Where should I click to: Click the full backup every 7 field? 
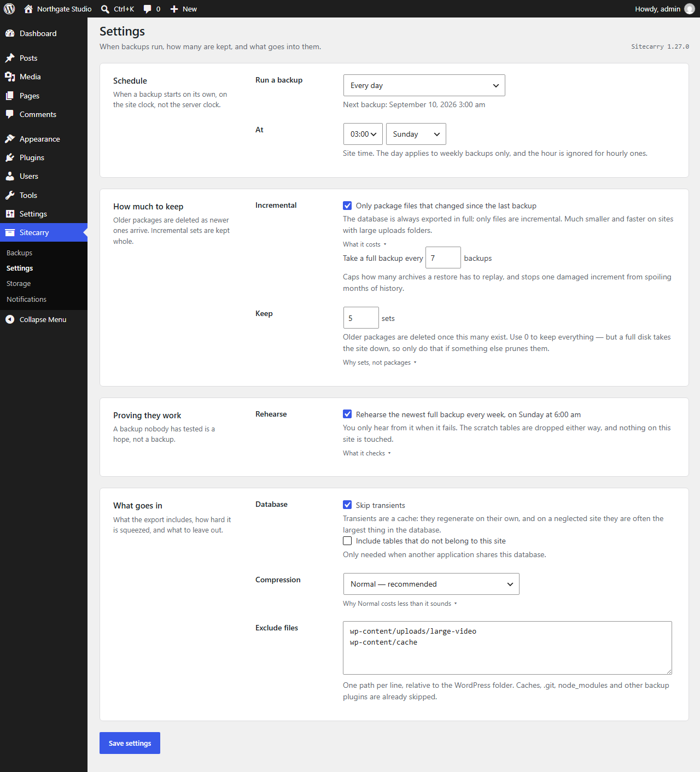[443, 258]
